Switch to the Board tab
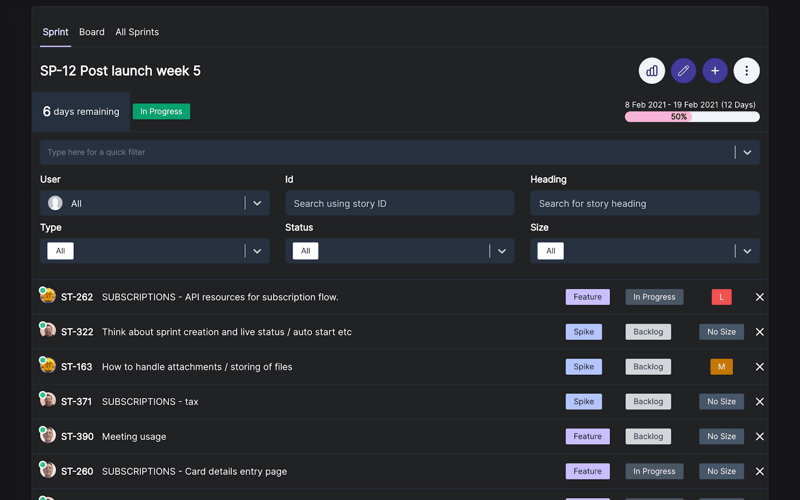The image size is (800, 500). pyautogui.click(x=92, y=32)
